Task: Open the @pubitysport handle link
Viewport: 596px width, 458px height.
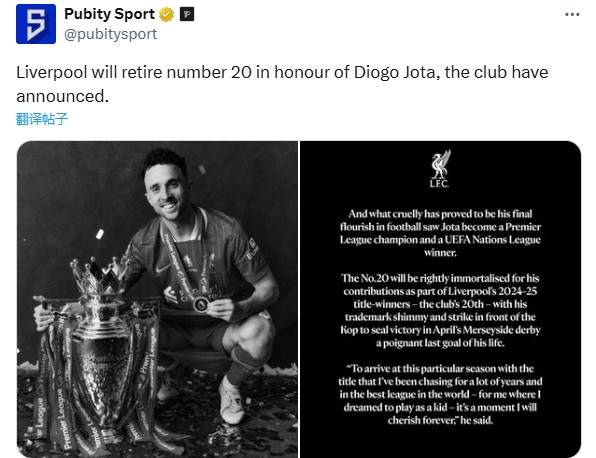Action: [x=110, y=34]
